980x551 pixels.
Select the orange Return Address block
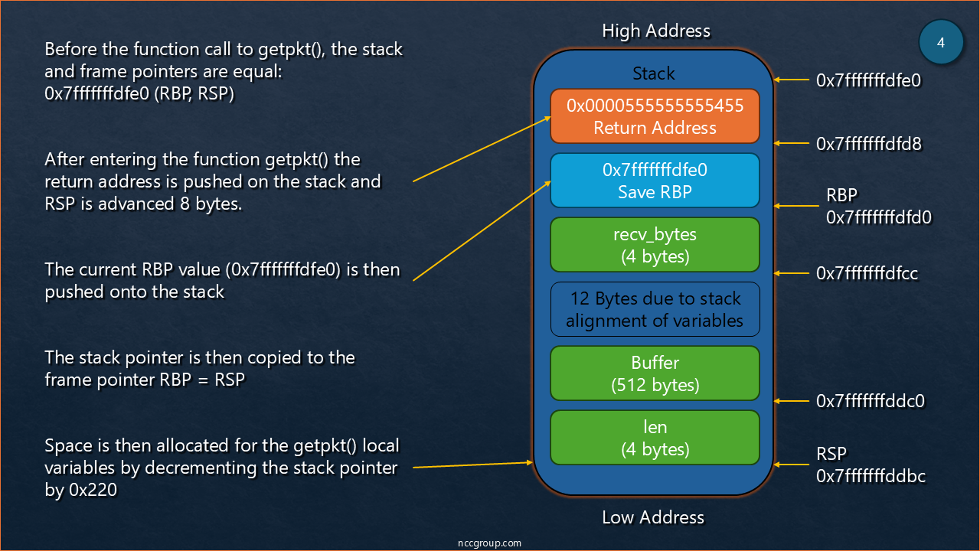[655, 116]
